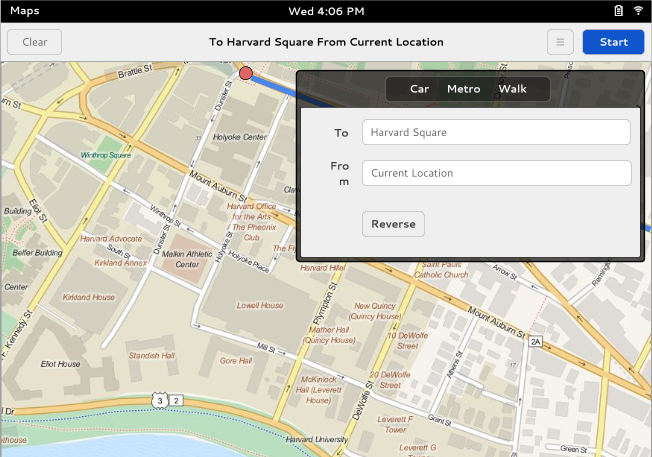
Task: Click the From field with Current Location
Action: [x=496, y=173]
